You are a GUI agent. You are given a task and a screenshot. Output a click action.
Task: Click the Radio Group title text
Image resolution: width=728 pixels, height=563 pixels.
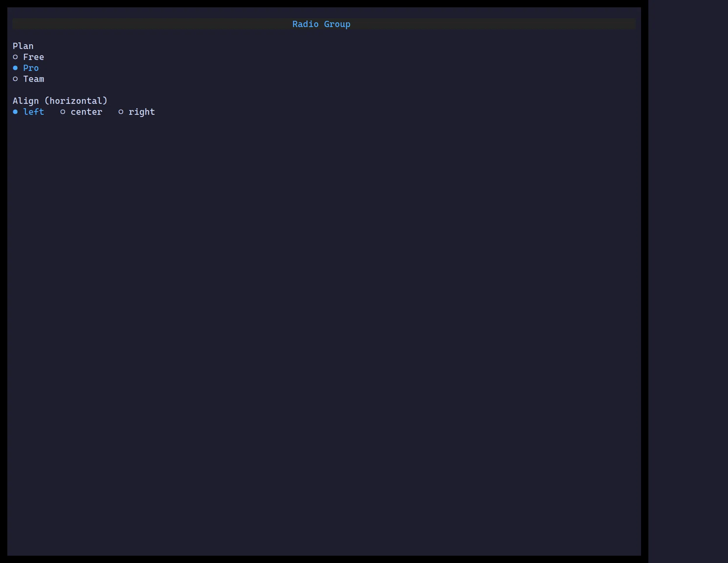coord(321,24)
